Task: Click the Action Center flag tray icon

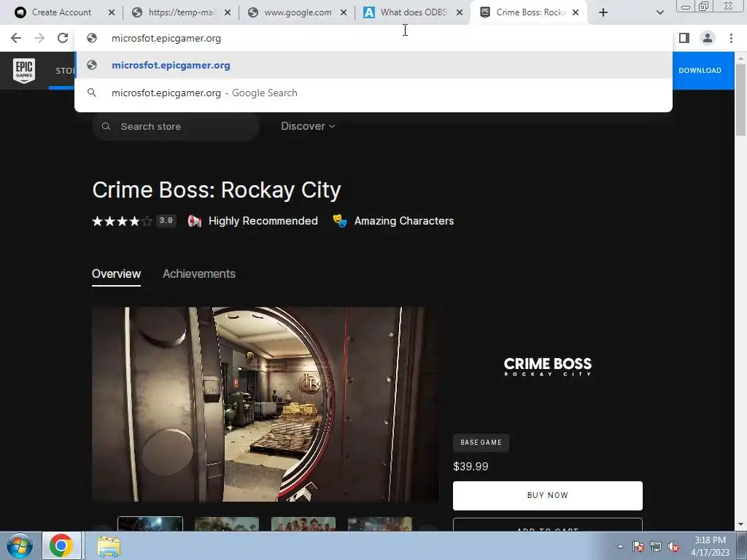Action: point(638,546)
